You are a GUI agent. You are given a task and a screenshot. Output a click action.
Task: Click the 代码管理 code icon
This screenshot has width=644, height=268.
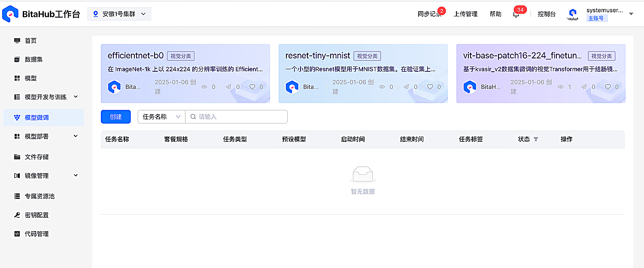pos(17,234)
